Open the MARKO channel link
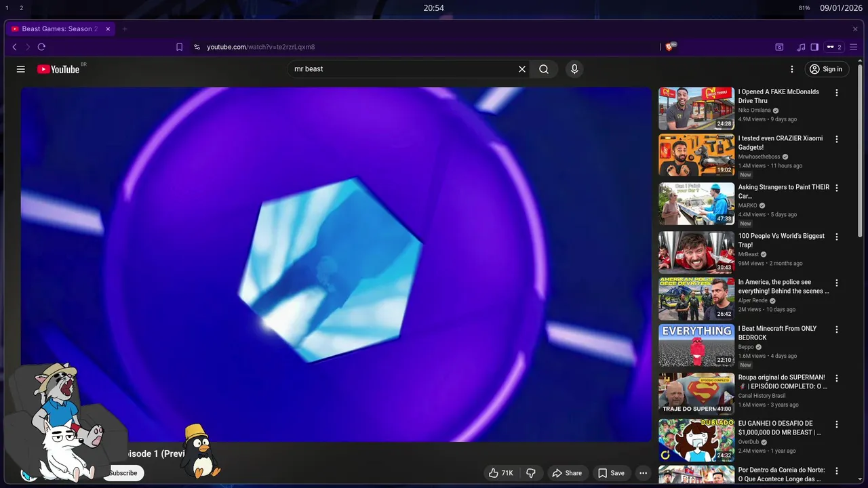 748,205
